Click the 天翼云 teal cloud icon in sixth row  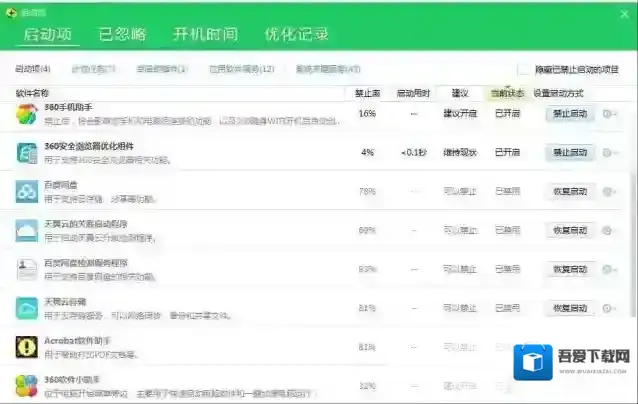point(27,308)
